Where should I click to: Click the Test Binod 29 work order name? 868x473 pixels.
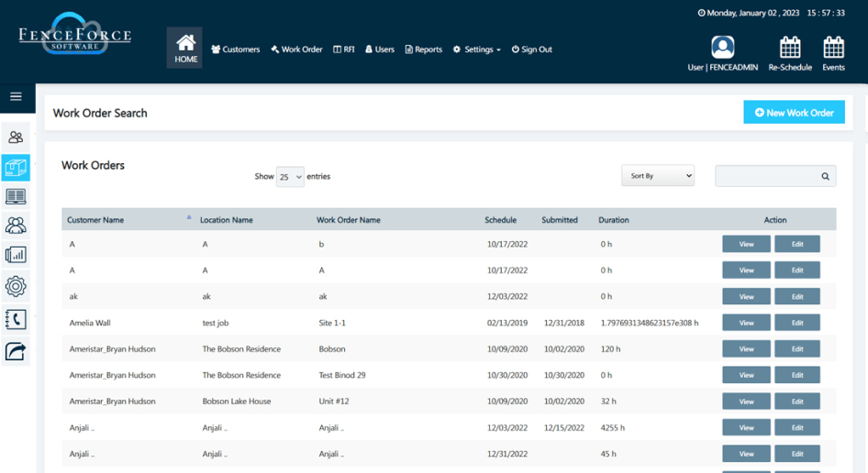(x=342, y=375)
